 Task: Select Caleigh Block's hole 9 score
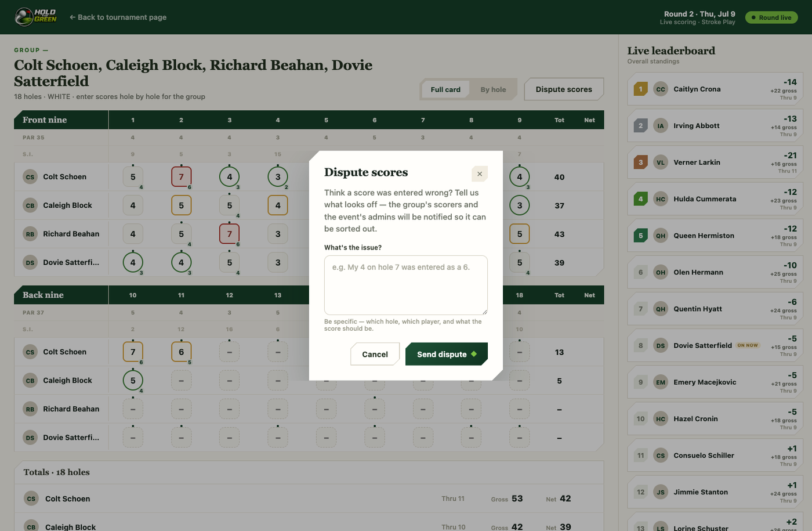[x=520, y=205]
